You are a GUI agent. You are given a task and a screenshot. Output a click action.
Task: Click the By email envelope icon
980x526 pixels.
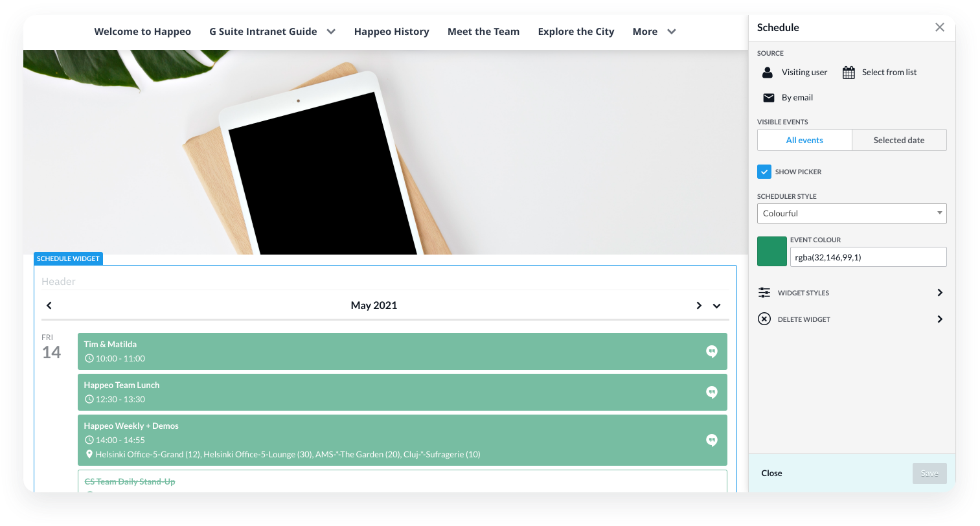[x=769, y=98]
